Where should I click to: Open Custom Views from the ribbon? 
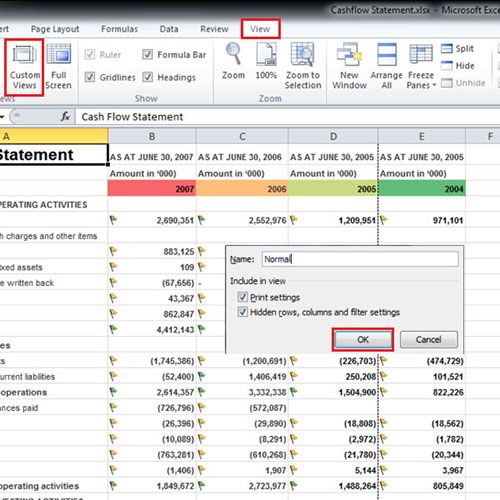point(25,67)
